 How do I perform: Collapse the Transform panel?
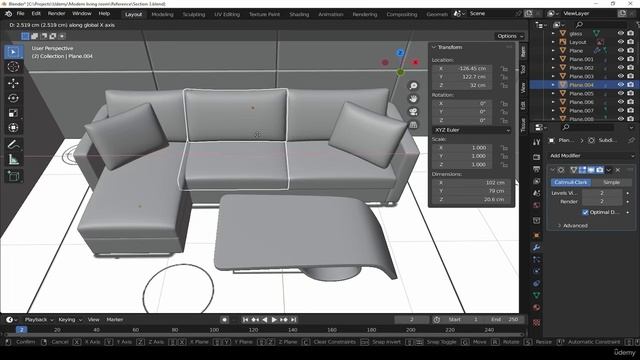[434, 47]
